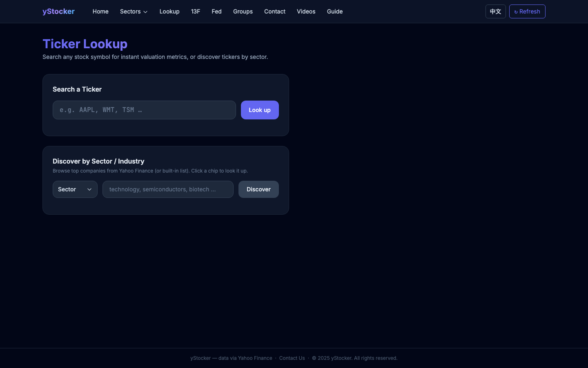Click the Discover button
Viewport: 588px width, 368px height.
point(258,189)
